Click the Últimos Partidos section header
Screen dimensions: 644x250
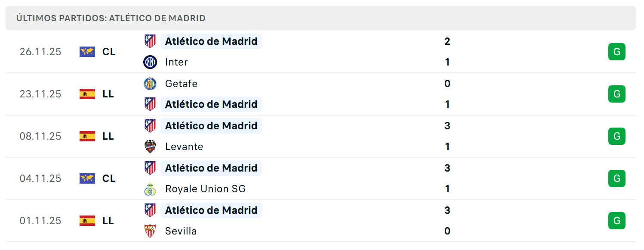click(x=320, y=18)
